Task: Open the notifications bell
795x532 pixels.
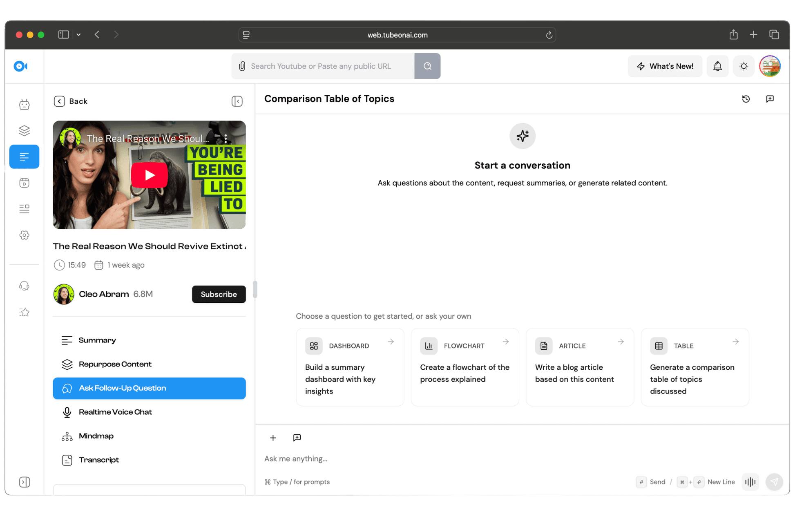Action: 717,66
